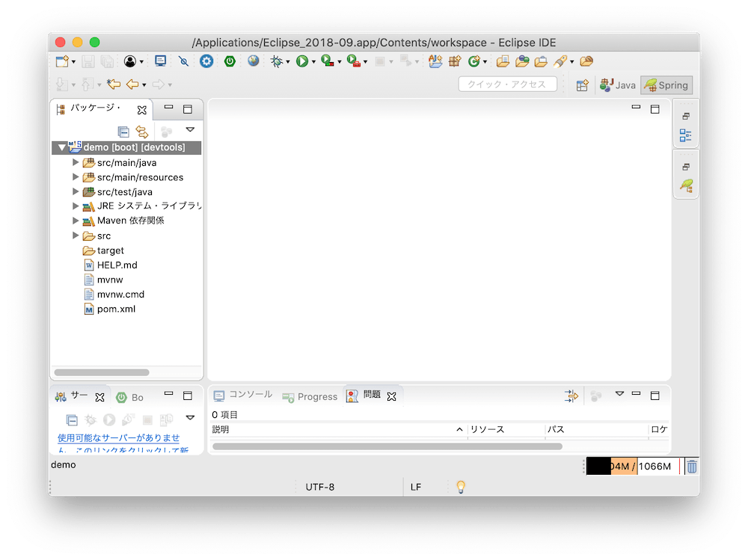The height and width of the screenshot is (560, 748).
Task: Enable filters in the 問題 view toolbar
Action: 571,396
